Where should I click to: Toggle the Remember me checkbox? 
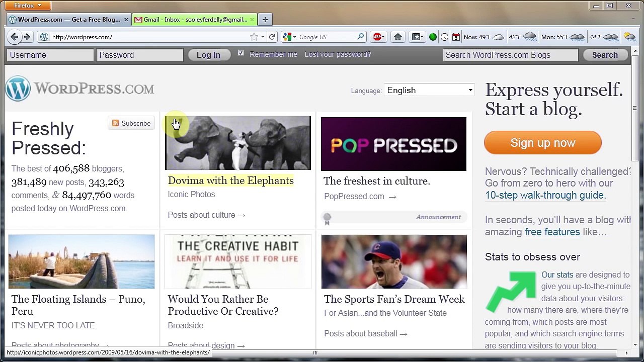click(x=240, y=53)
